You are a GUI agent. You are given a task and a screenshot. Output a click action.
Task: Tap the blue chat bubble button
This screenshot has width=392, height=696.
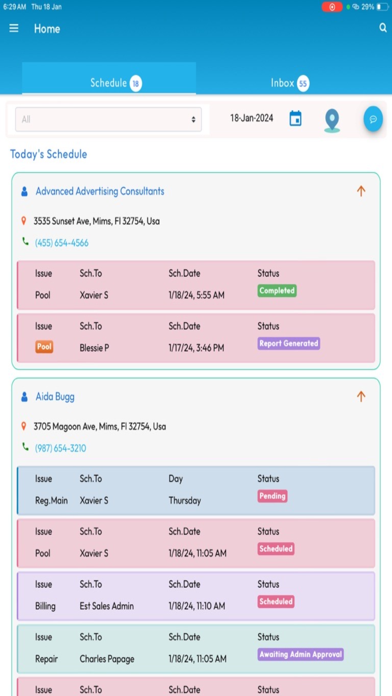373,119
